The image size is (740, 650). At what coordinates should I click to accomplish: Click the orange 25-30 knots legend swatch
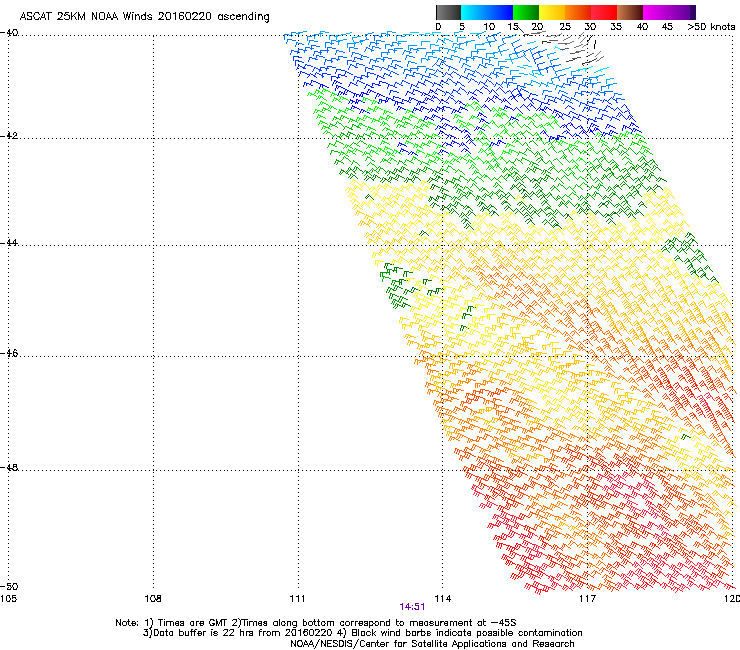578,12
